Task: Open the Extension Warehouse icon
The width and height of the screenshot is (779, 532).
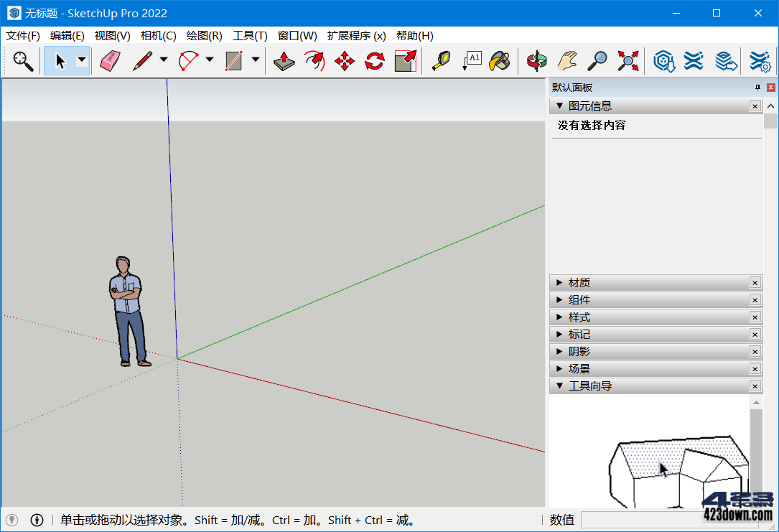Action: (x=694, y=61)
